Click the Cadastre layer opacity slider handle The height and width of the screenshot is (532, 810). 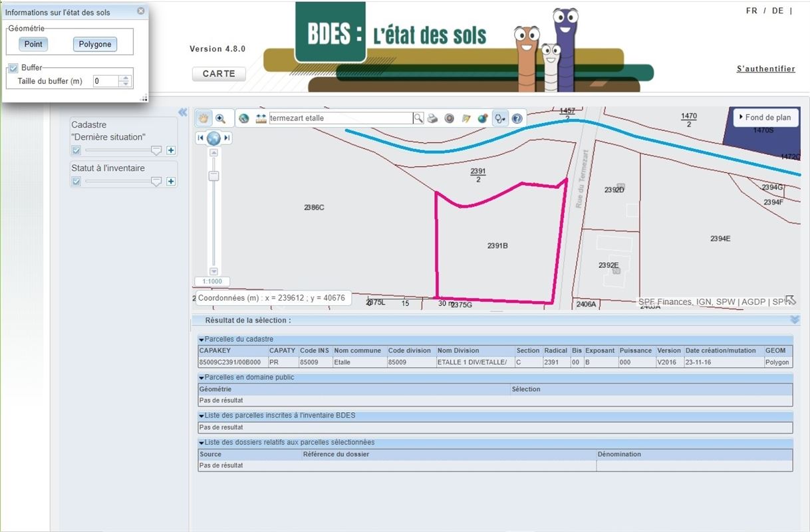pyautogui.click(x=156, y=151)
